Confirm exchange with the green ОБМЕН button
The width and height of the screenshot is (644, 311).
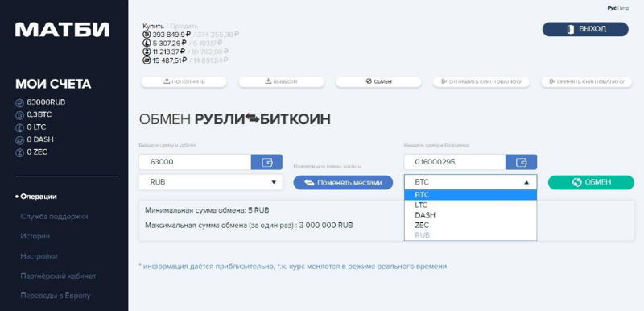[591, 182]
